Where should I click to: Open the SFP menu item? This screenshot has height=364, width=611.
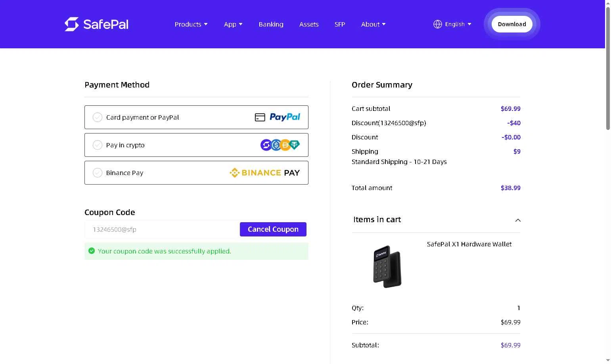coord(340,24)
